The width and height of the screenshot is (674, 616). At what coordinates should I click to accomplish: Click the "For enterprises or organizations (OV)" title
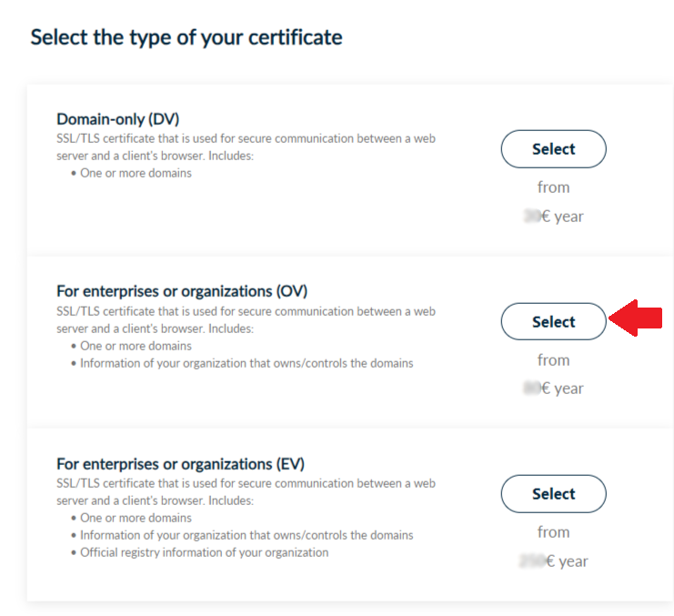(182, 292)
